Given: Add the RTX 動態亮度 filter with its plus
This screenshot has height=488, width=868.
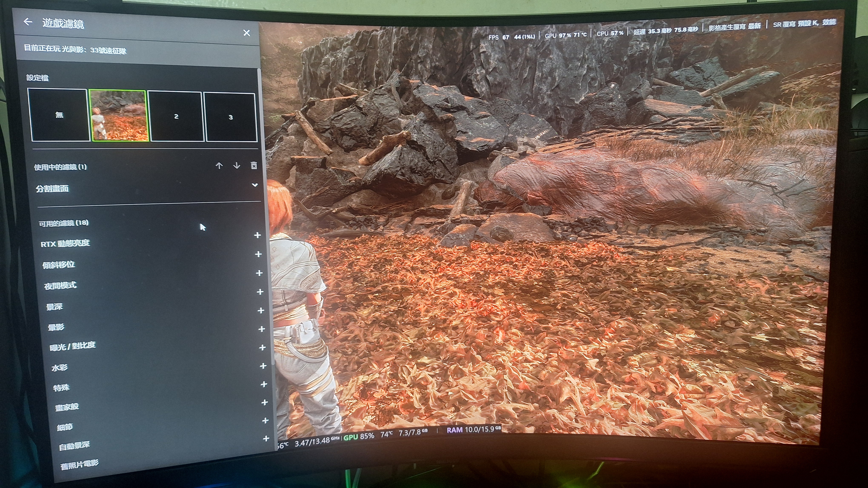Looking at the screenshot, I should pyautogui.click(x=257, y=235).
